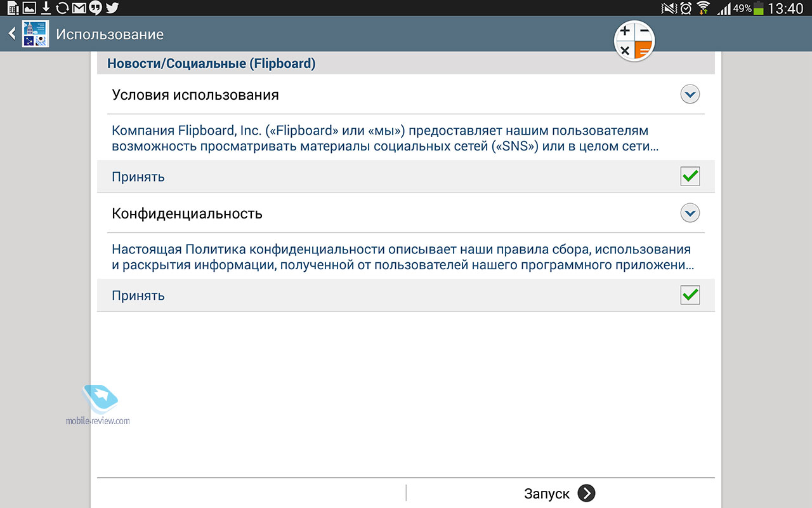Open the floating calculator icon
Screen dimensions: 812x508
point(634,41)
